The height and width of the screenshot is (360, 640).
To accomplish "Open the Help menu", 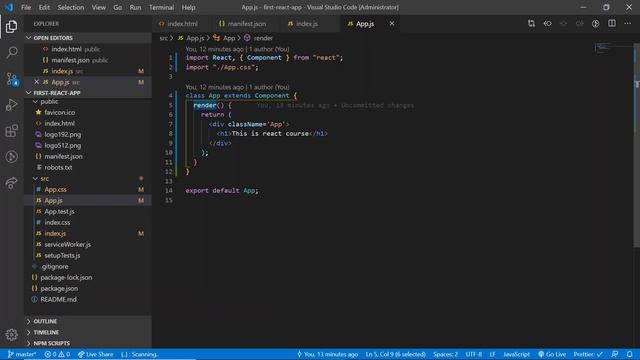I will (x=188, y=7).
